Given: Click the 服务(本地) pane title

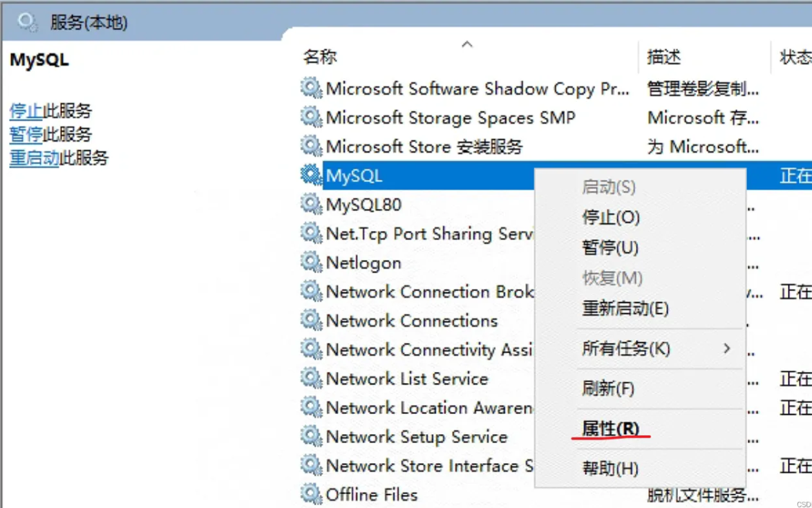Looking at the screenshot, I should [88, 22].
